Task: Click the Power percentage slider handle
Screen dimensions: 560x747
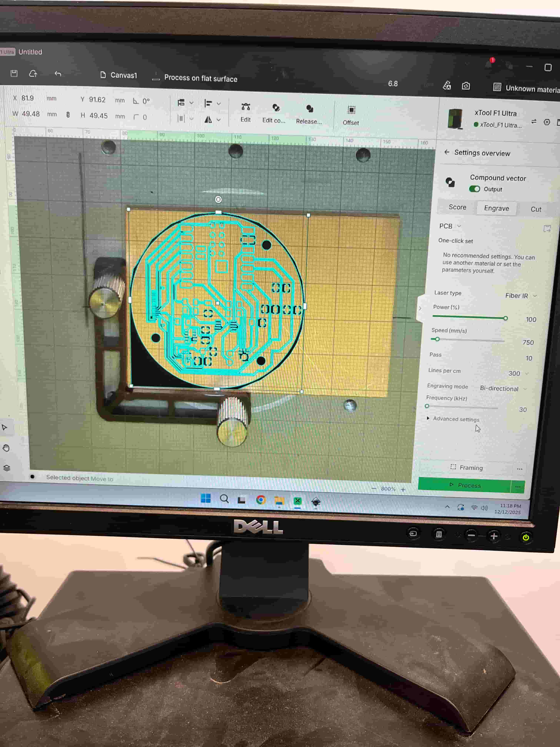Action: (505, 318)
